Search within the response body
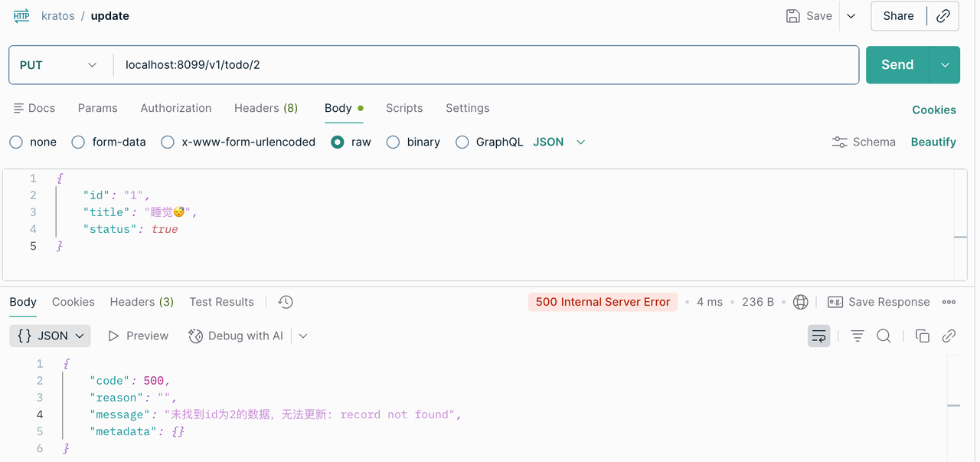Image resolution: width=980 pixels, height=462 pixels. (884, 336)
